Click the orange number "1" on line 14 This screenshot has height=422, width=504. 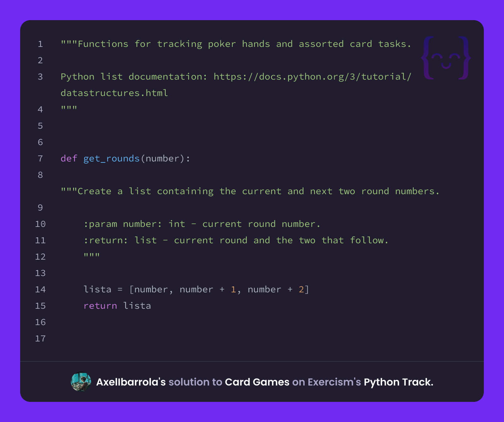233,290
